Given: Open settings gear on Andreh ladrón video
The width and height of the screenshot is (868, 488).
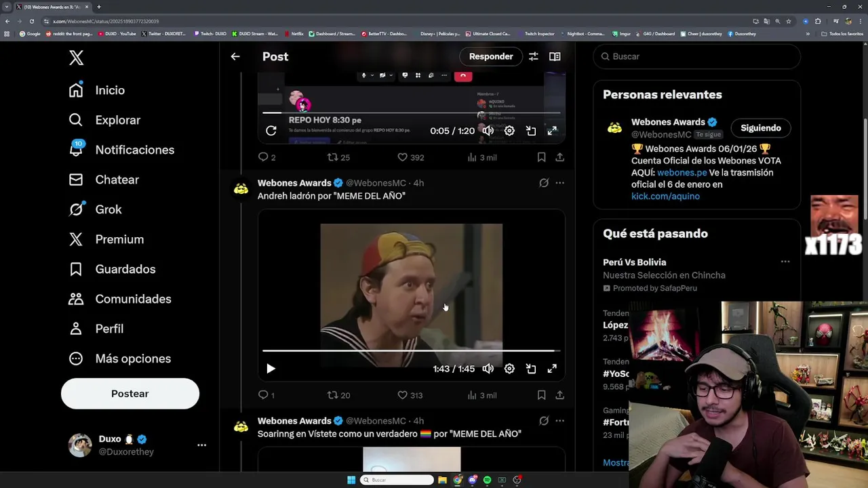Looking at the screenshot, I should coord(509,369).
